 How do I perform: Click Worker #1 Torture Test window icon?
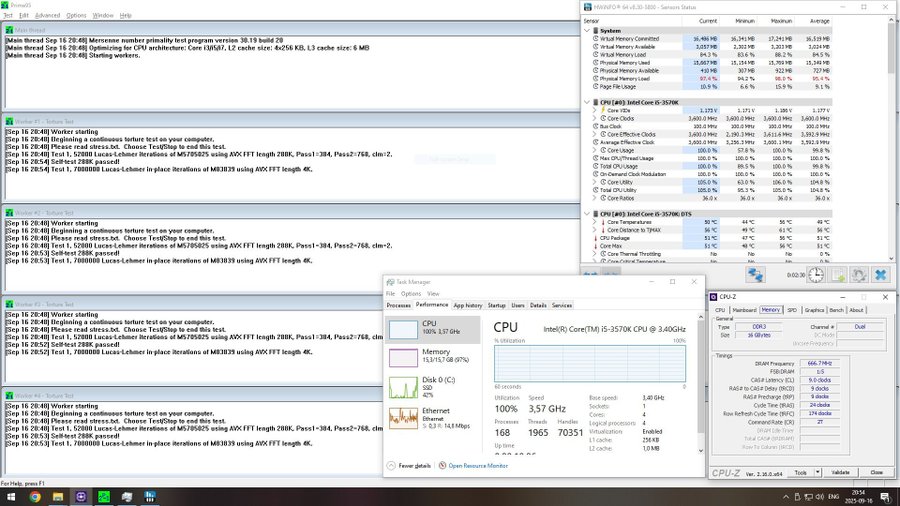click(9, 122)
